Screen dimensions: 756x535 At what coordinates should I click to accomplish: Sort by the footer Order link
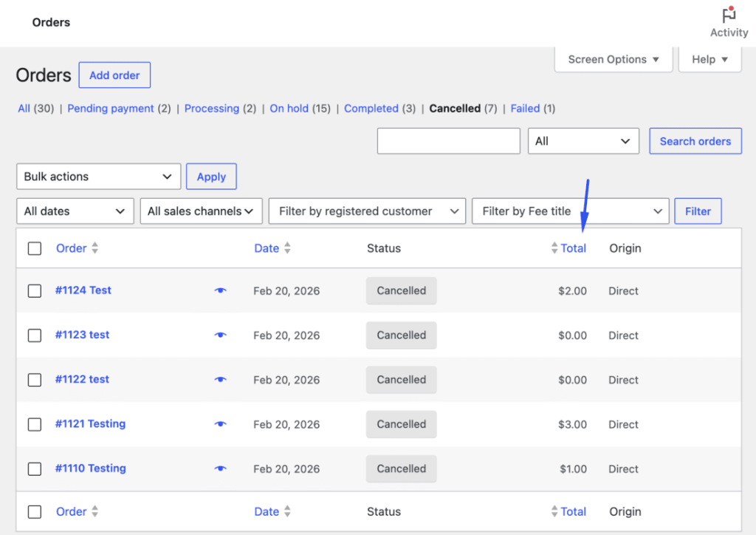tap(72, 512)
